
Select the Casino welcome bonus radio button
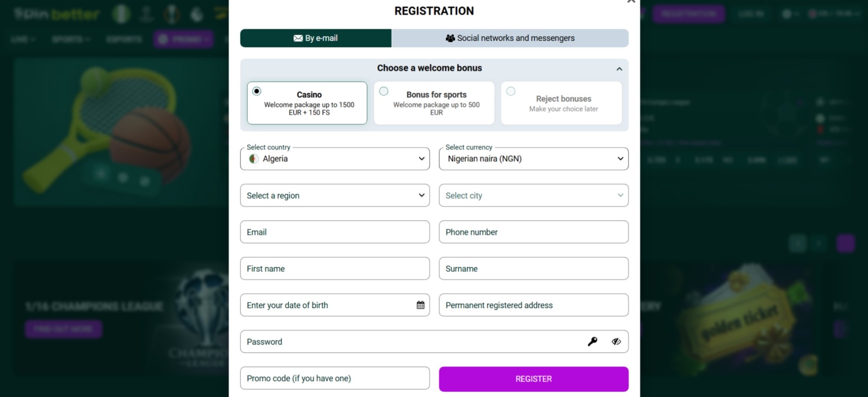pyautogui.click(x=256, y=91)
